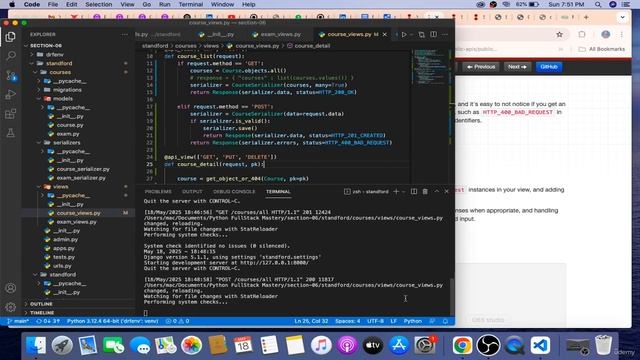
Task: Maximize the terminal panel with chevron up
Action: [x=436, y=191]
